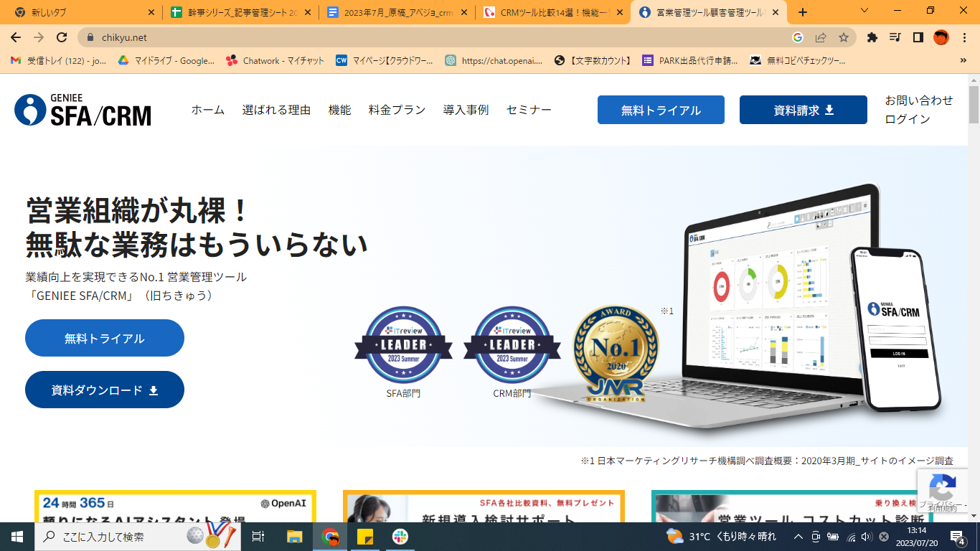
Task: Click header 資料請求 button
Action: (x=804, y=110)
